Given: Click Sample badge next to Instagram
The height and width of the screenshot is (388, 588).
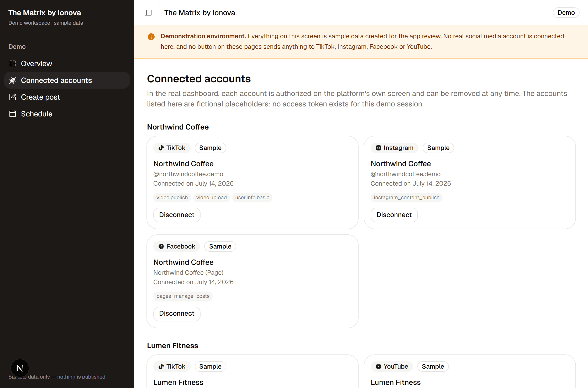Looking at the screenshot, I should [438, 148].
